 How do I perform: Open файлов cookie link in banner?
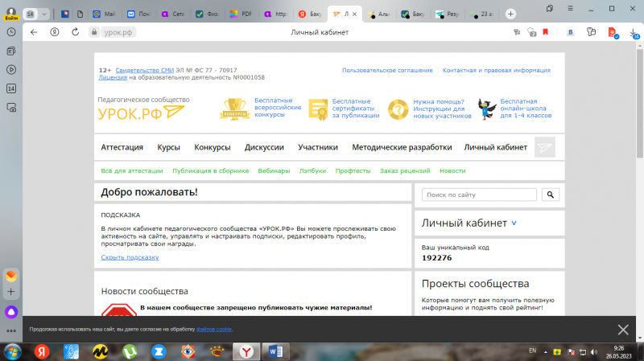click(213, 329)
